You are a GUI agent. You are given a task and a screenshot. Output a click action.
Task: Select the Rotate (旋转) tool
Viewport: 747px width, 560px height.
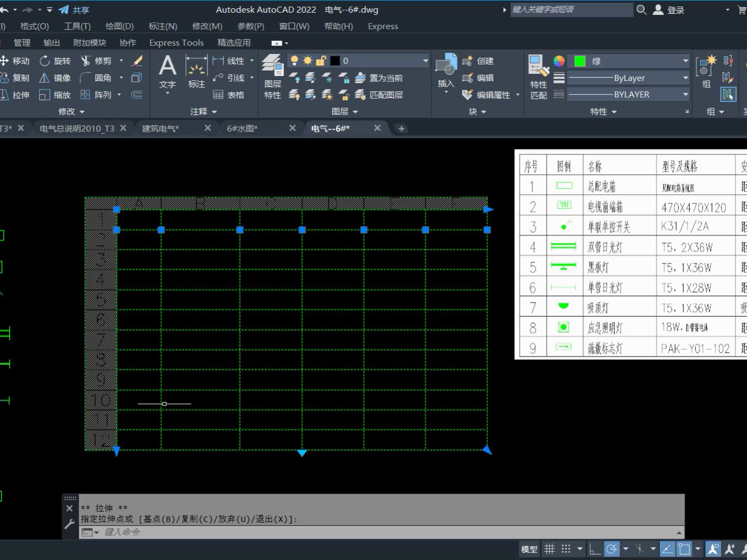[x=55, y=61]
